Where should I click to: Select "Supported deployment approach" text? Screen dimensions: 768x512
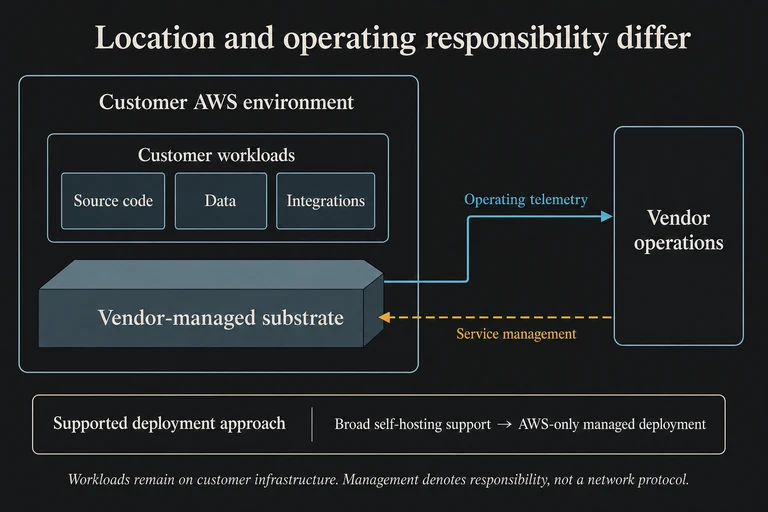pyautogui.click(x=169, y=423)
